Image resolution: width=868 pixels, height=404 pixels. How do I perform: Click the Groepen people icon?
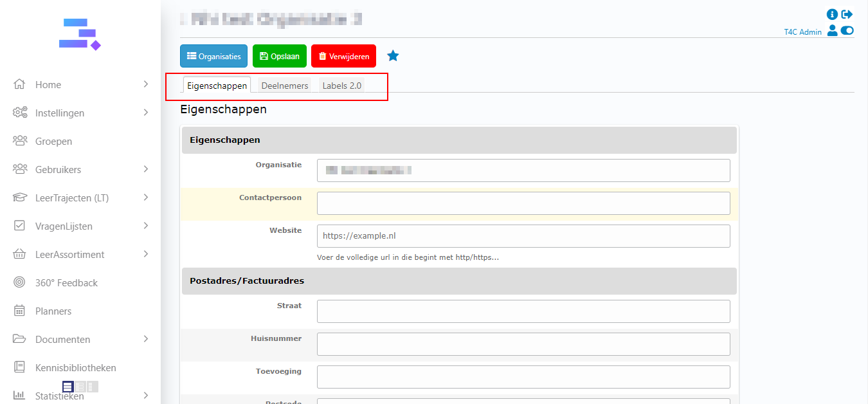click(x=20, y=141)
